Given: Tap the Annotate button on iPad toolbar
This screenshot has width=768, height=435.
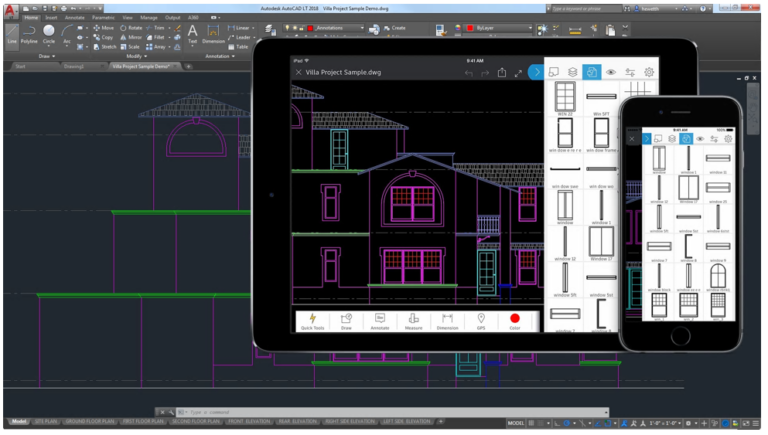Looking at the screenshot, I should point(380,321).
